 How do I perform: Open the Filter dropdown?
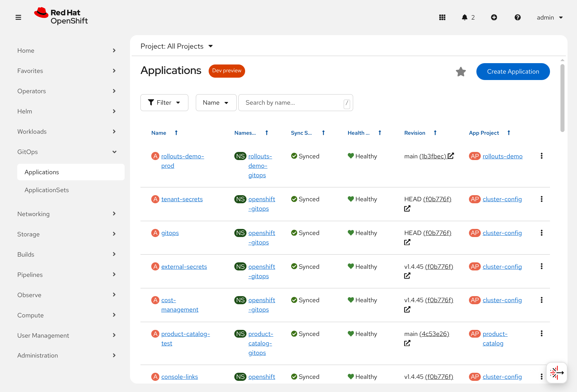[164, 103]
